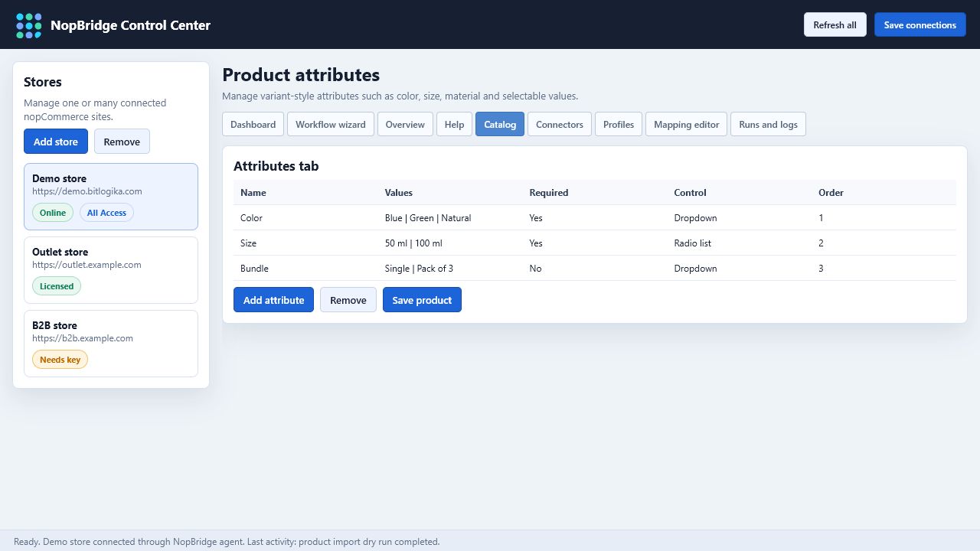Select the B2B store card
The width and height of the screenshot is (980, 551).
[111, 344]
